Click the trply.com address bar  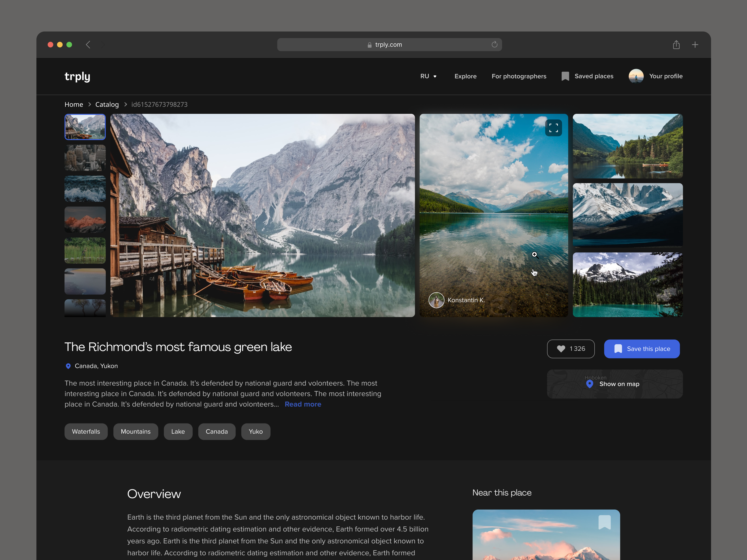click(x=388, y=45)
